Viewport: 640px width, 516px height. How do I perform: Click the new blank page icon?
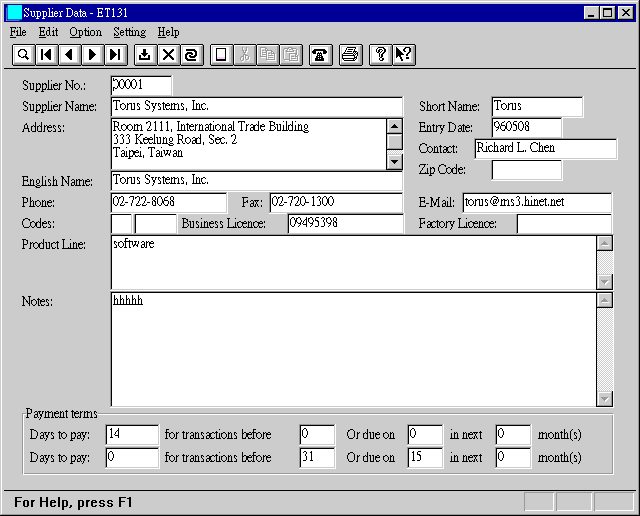[x=221, y=55]
